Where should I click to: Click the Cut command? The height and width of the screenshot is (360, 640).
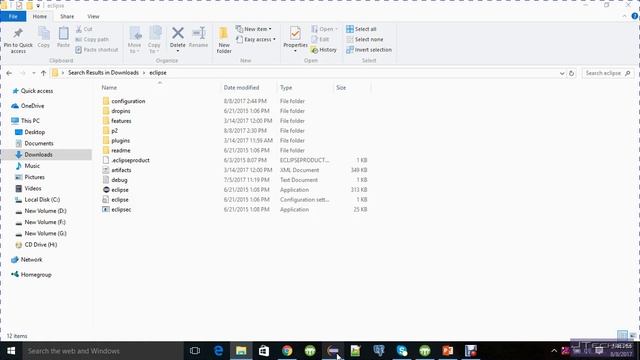tap(84, 29)
